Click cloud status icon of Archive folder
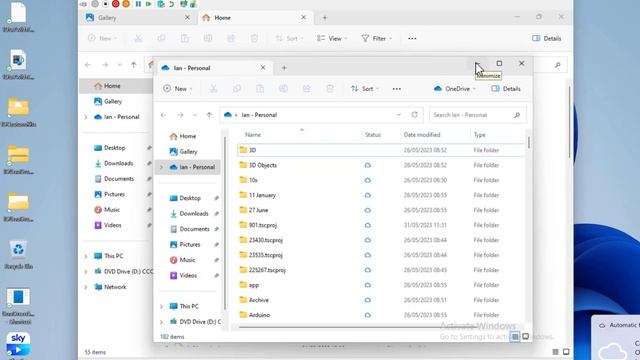The width and height of the screenshot is (640, 360). 368,300
